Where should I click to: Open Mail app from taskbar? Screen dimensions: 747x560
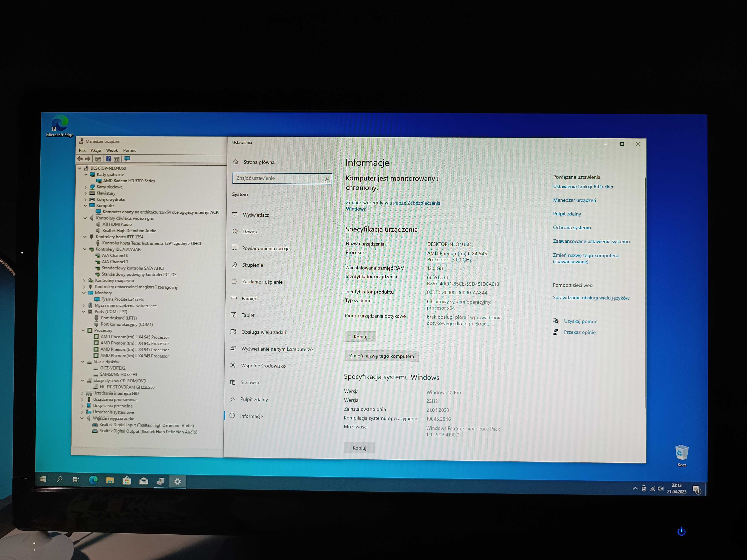(144, 481)
